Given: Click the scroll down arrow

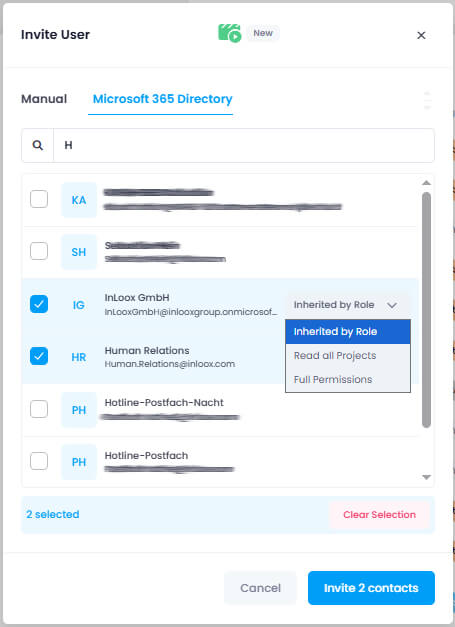Looking at the screenshot, I should 426,477.
